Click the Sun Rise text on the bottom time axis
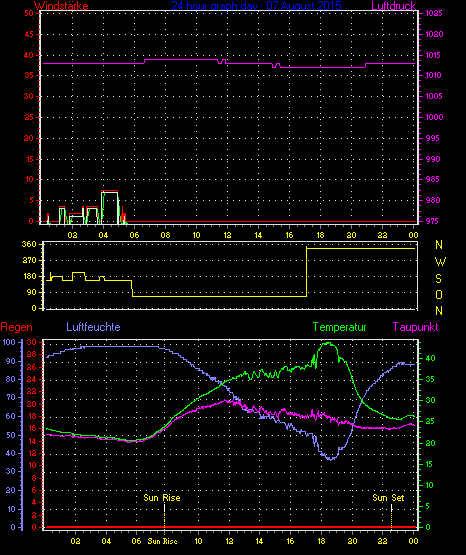This screenshot has width=466, height=555. (x=162, y=541)
